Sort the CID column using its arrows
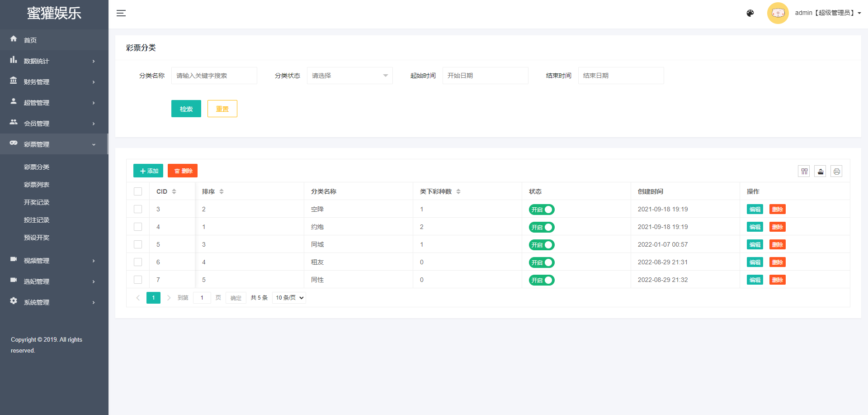Image resolution: width=868 pixels, height=415 pixels. pos(174,191)
